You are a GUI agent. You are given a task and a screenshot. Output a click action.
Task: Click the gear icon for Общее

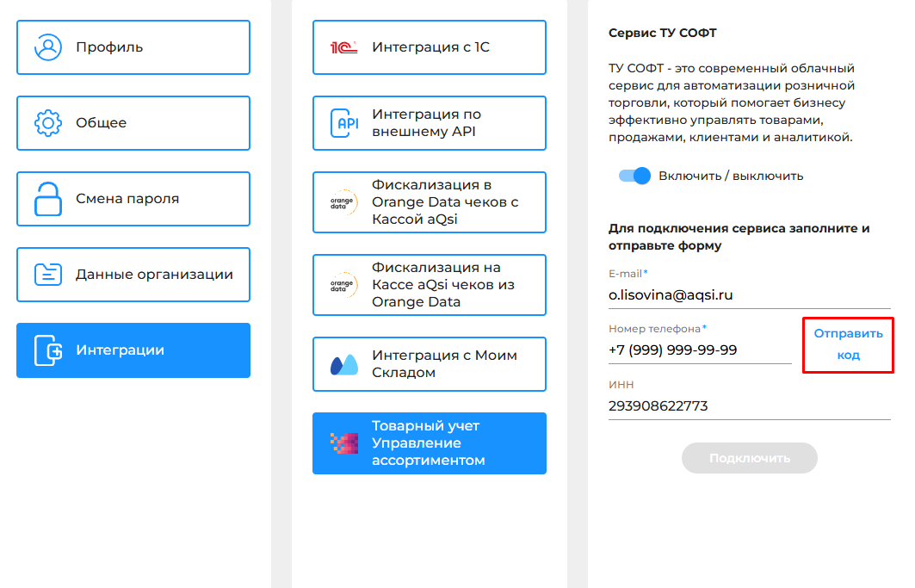[48, 123]
